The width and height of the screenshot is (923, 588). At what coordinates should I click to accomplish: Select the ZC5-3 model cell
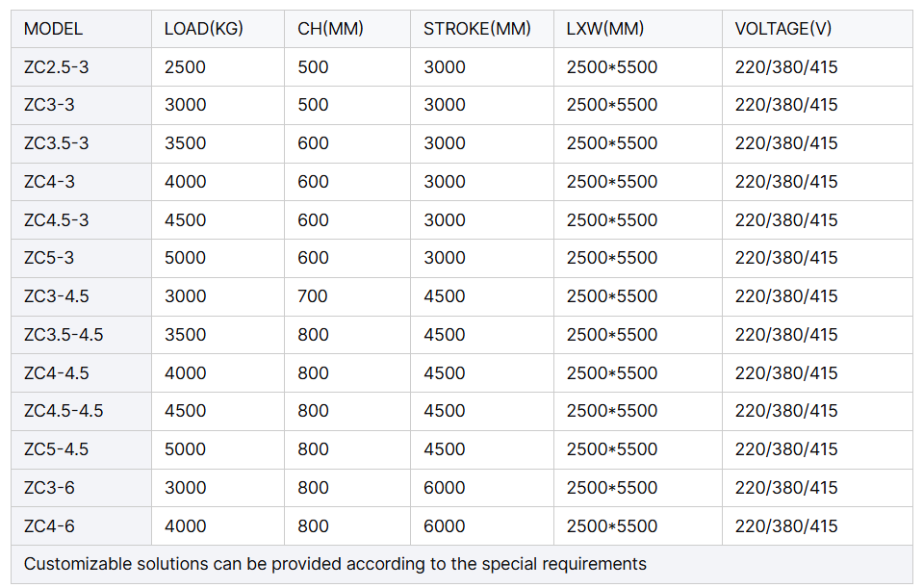49,258
